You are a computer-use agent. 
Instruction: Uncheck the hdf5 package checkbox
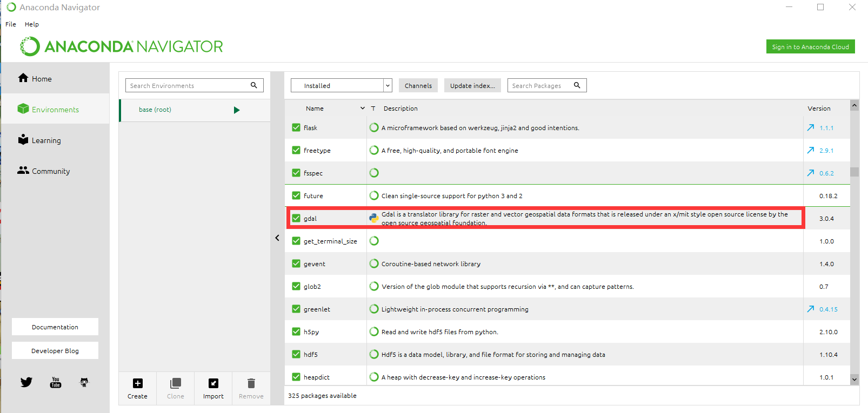tap(296, 354)
